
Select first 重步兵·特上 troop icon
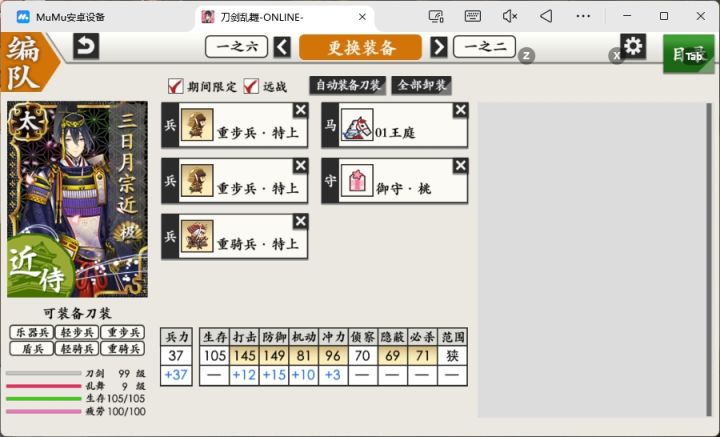[x=197, y=125]
